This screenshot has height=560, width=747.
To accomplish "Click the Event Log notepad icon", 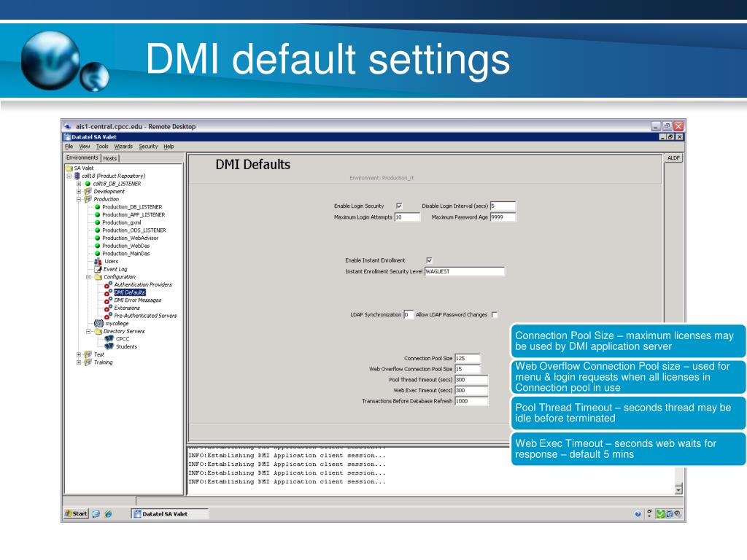I will coord(98,269).
